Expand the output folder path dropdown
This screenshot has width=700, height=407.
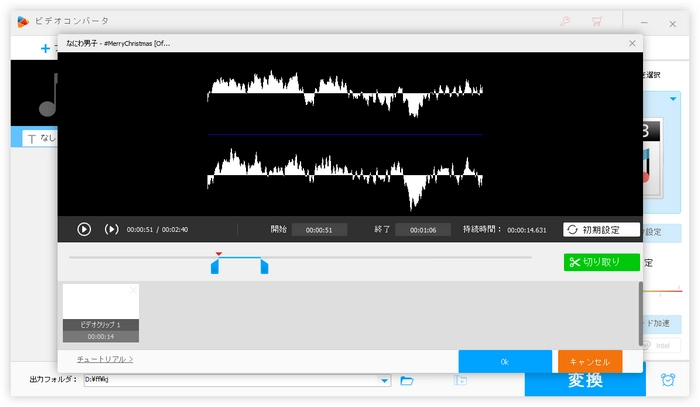385,380
